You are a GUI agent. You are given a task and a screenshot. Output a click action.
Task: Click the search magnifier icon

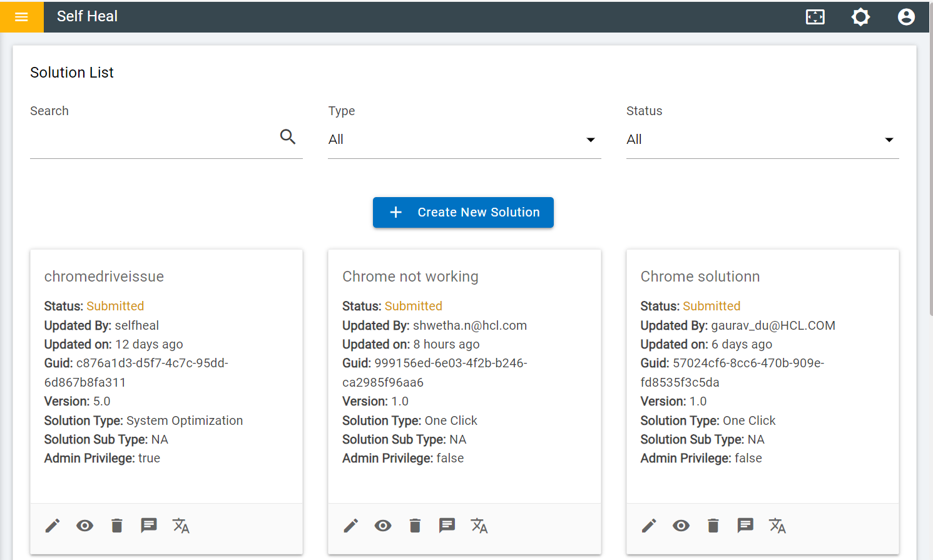coord(288,136)
